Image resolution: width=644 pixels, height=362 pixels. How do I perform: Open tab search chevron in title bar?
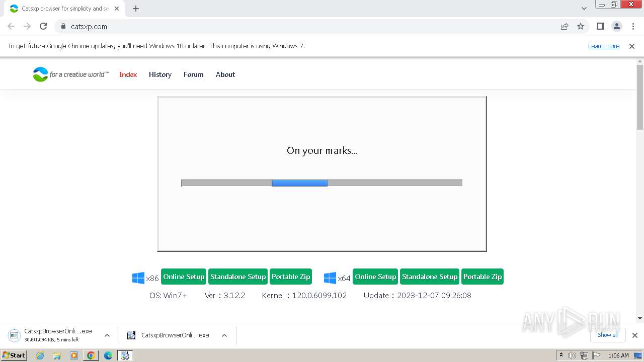pyautogui.click(x=584, y=9)
